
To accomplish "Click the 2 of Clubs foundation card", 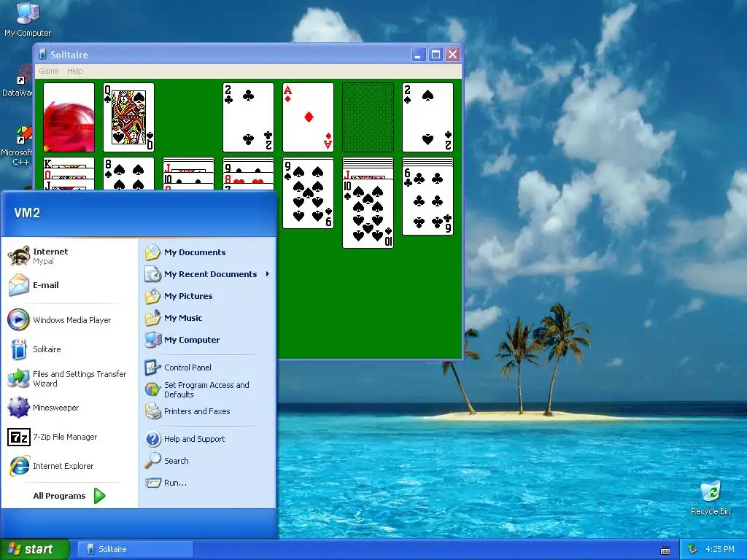I will pyautogui.click(x=248, y=117).
